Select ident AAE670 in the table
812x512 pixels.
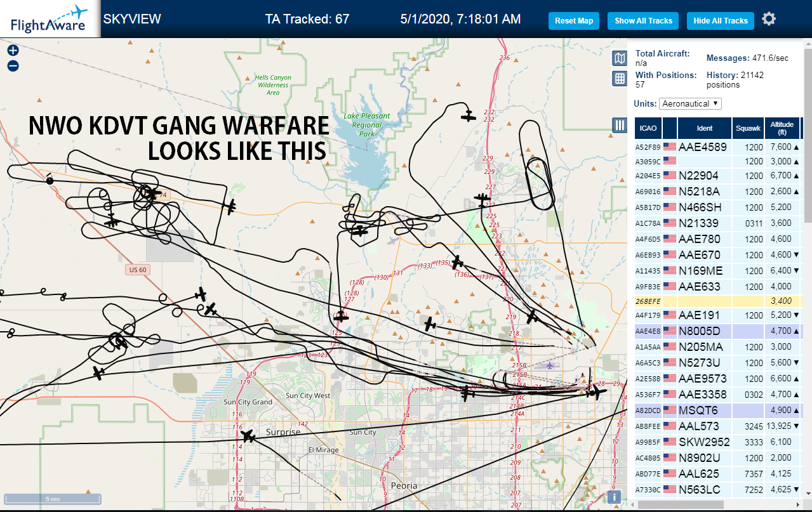(x=700, y=255)
